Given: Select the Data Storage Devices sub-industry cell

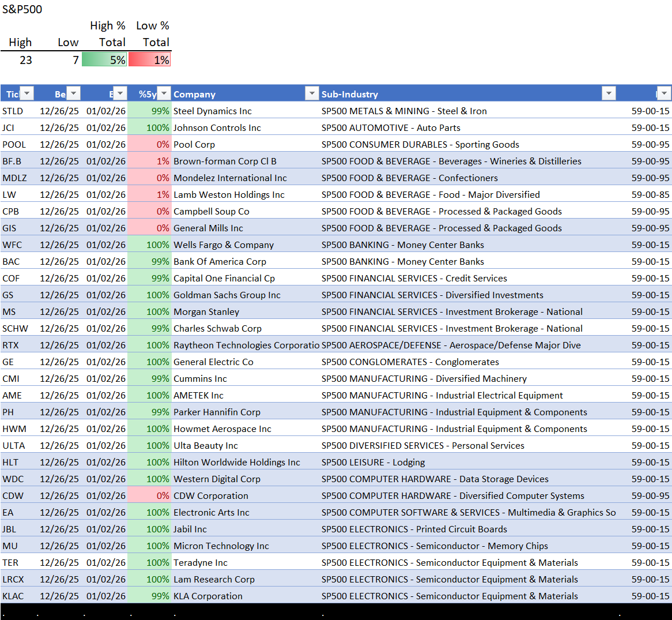Looking at the screenshot, I should point(468,479).
